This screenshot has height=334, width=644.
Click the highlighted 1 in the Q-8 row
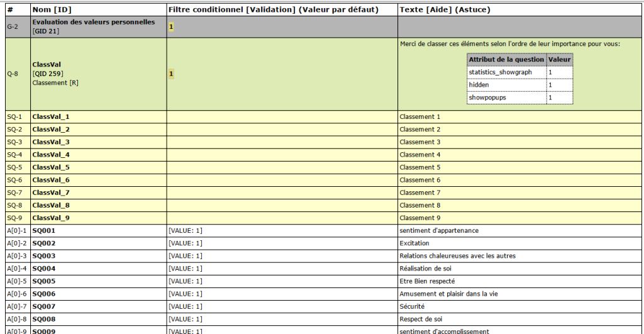pyautogui.click(x=170, y=74)
